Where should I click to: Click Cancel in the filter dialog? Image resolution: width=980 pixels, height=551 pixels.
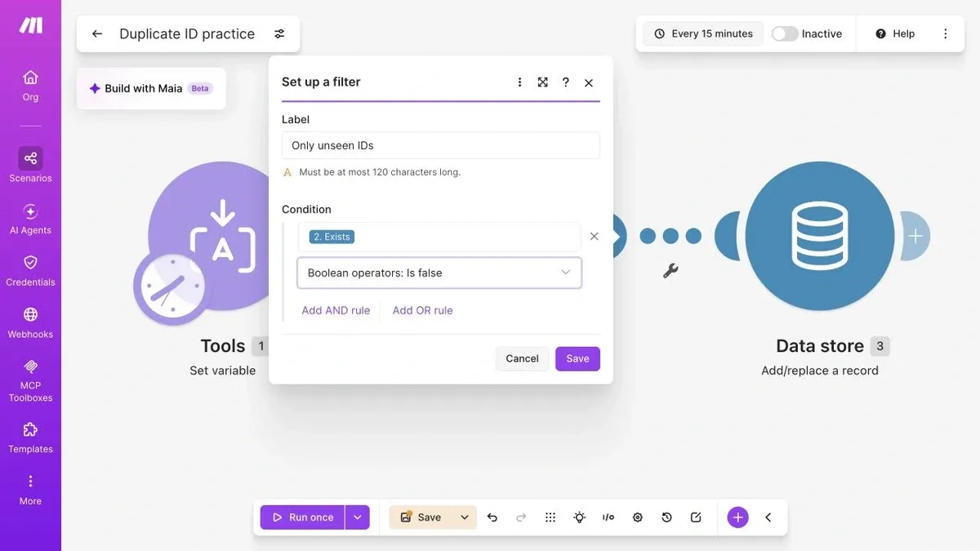click(x=522, y=358)
